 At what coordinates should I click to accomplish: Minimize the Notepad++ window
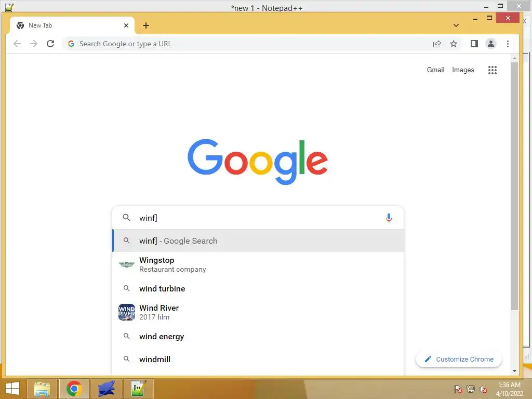(x=486, y=6)
